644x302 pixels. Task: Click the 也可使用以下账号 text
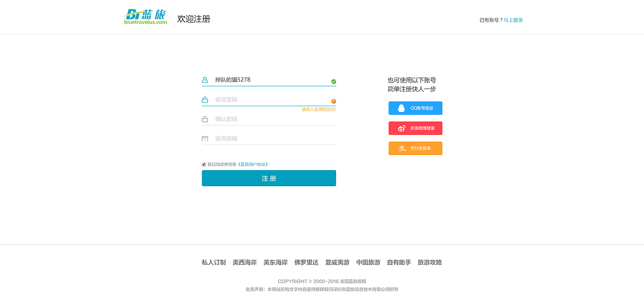click(x=412, y=80)
